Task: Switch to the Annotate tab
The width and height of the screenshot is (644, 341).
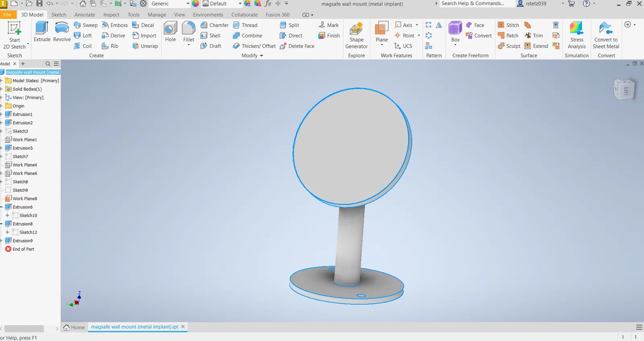Action: 85,14
